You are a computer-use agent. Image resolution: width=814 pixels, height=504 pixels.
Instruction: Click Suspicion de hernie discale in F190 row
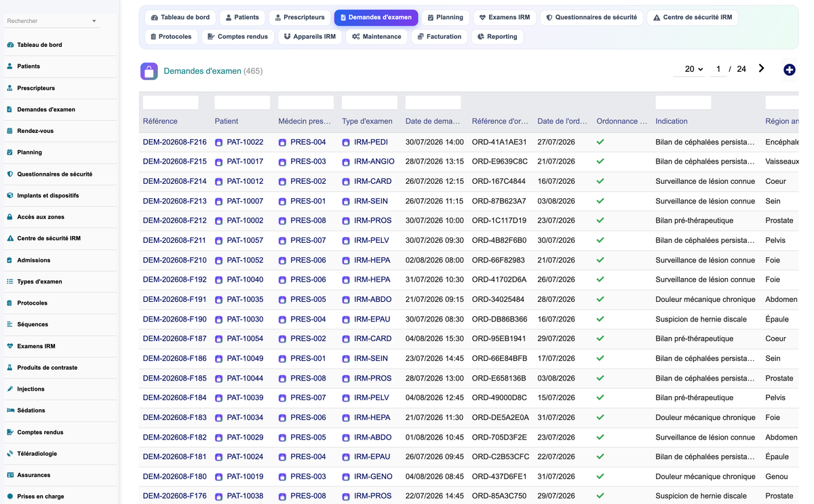coord(701,319)
